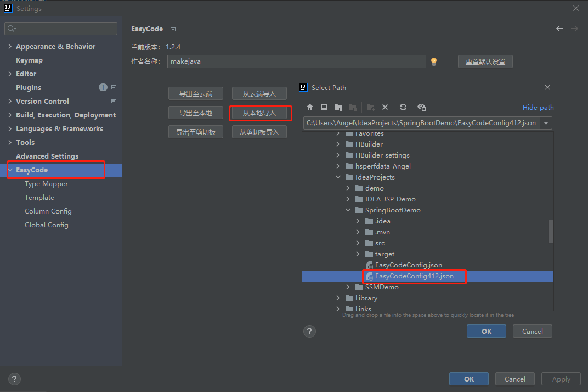Click Plugins update count badge
588x392 pixels.
tap(103, 87)
